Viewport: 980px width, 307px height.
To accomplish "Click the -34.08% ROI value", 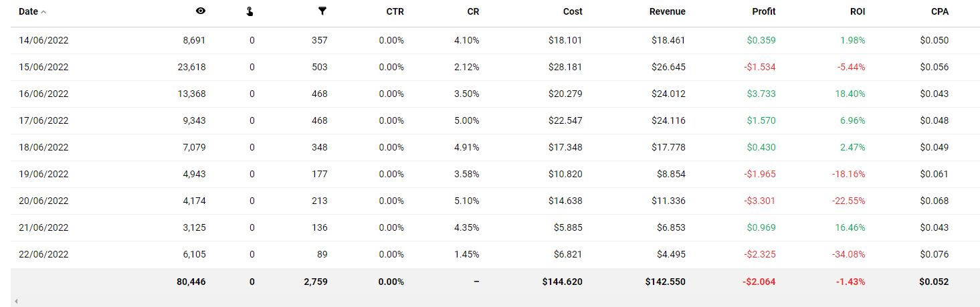I will pos(847,254).
